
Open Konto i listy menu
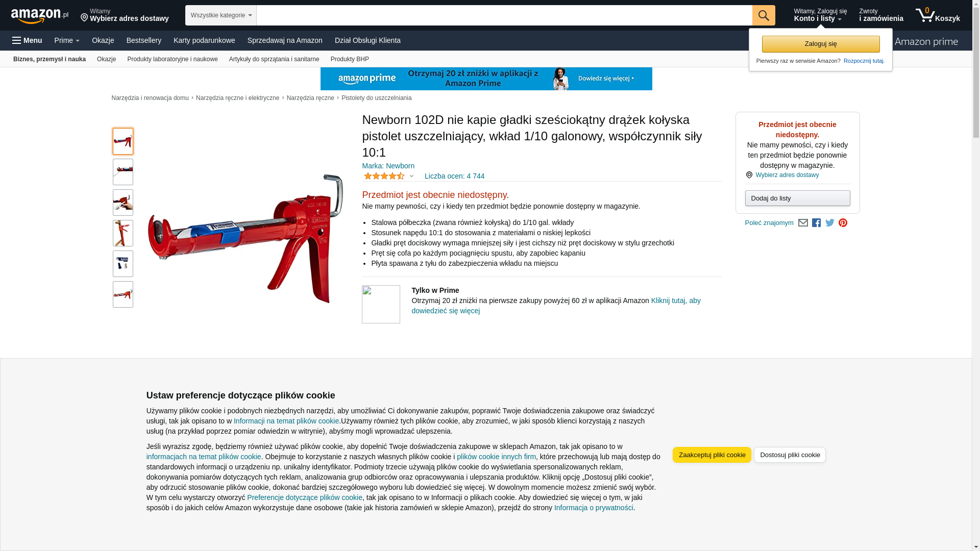(820, 15)
